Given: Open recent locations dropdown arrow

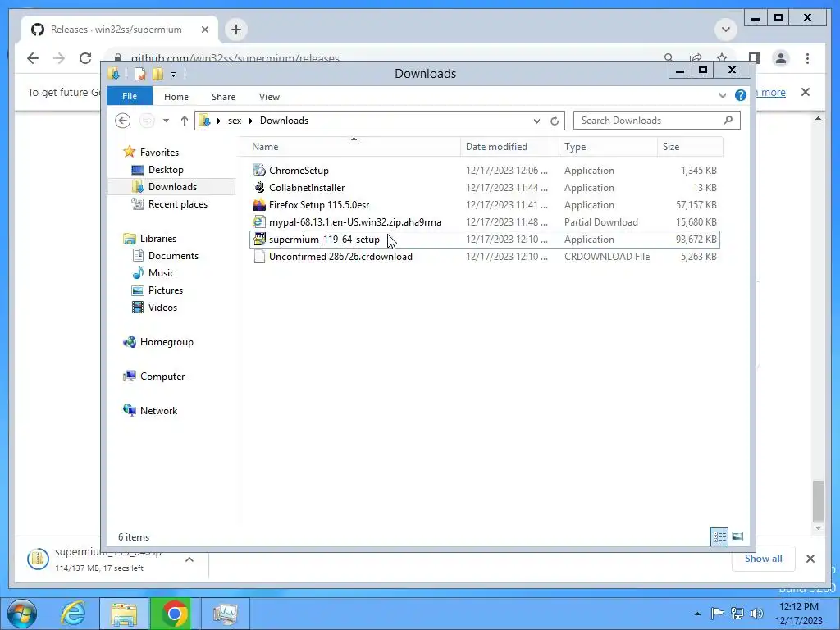Looking at the screenshot, I should click(166, 121).
